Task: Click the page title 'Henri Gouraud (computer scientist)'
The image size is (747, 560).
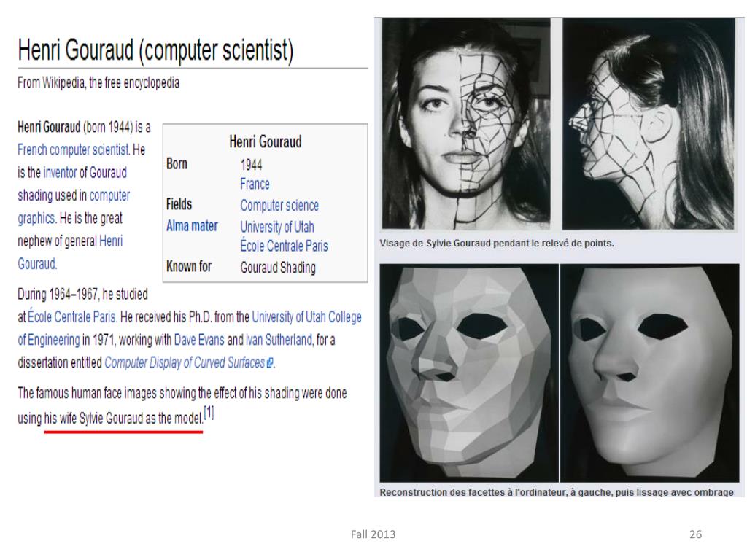Action: pyautogui.click(x=155, y=50)
